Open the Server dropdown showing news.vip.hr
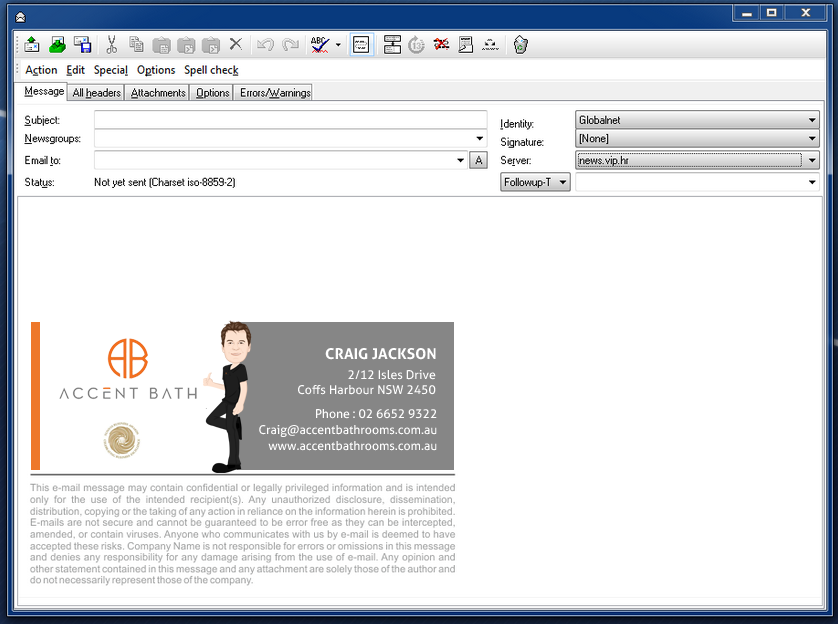 tap(697, 160)
